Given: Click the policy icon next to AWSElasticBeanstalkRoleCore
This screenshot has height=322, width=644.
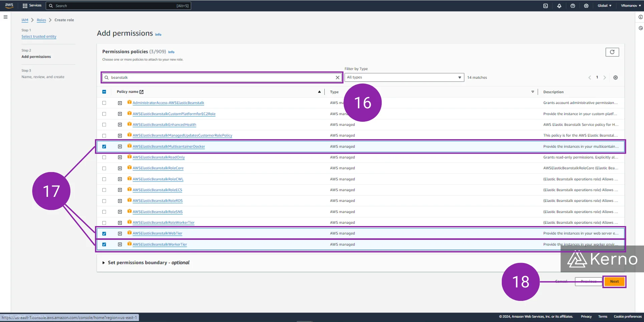Looking at the screenshot, I should [x=129, y=168].
